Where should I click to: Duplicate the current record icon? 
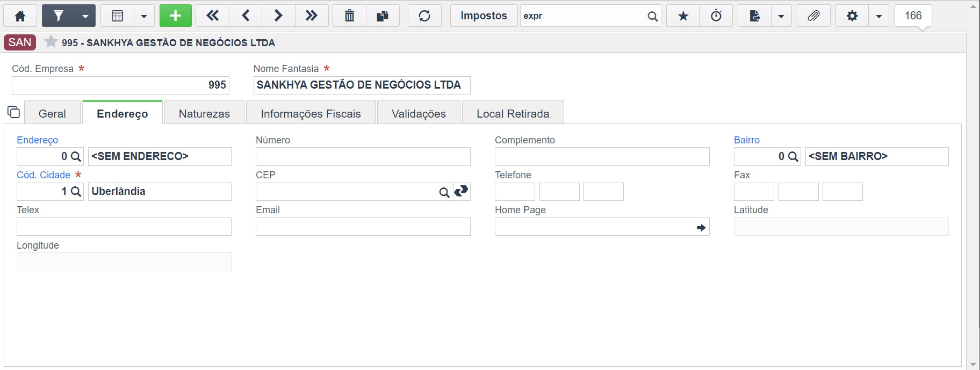[383, 16]
